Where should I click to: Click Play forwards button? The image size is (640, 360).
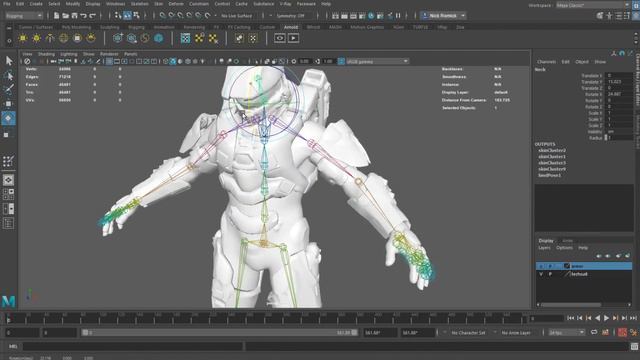coord(607,318)
